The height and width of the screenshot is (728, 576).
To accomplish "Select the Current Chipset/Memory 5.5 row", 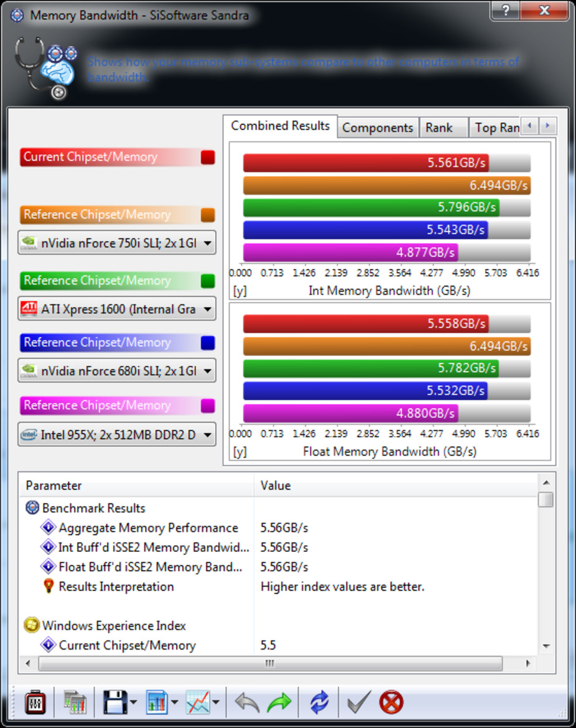I will tap(279, 645).
